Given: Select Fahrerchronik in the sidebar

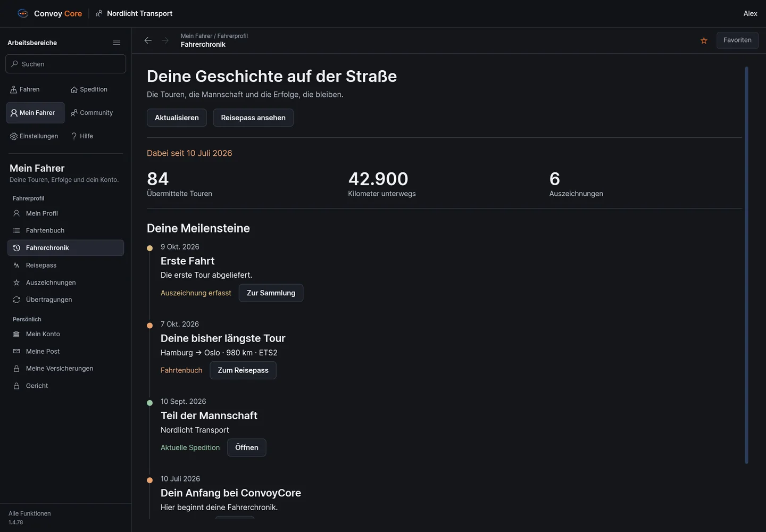Looking at the screenshot, I should (x=65, y=248).
